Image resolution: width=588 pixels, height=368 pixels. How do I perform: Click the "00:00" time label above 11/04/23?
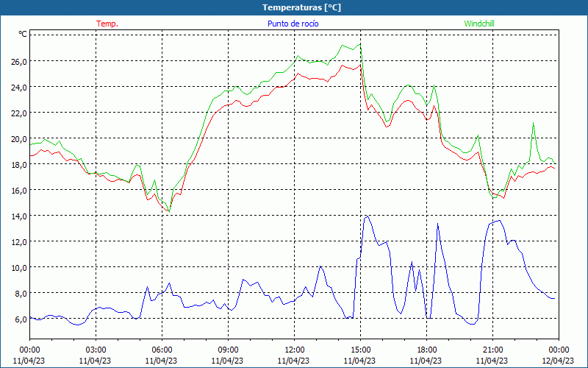pyautogui.click(x=29, y=350)
